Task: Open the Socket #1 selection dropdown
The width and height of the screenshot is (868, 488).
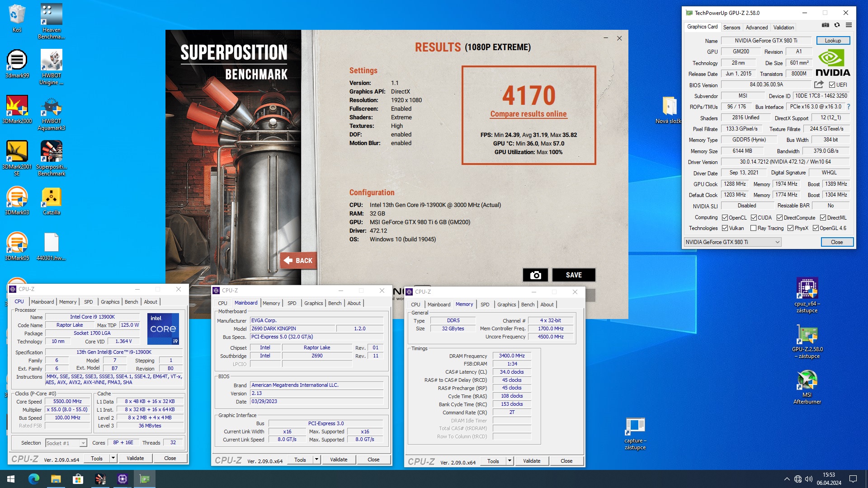Action: coord(66,443)
